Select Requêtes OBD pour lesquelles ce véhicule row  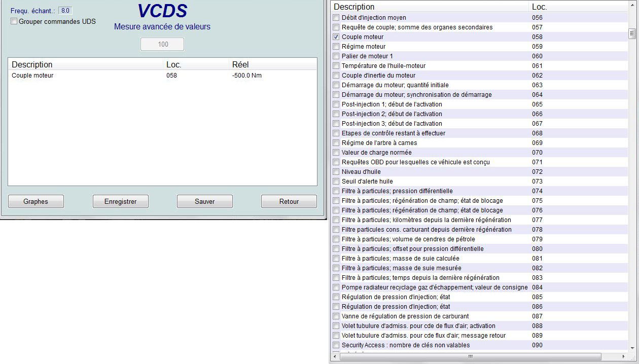[x=479, y=162]
